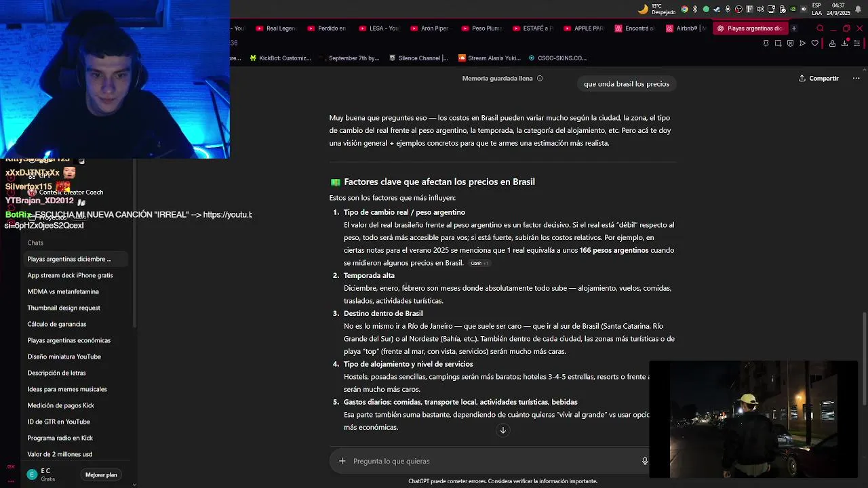
Task: Open the Playas argentinas diciembre chat
Action: [76, 259]
